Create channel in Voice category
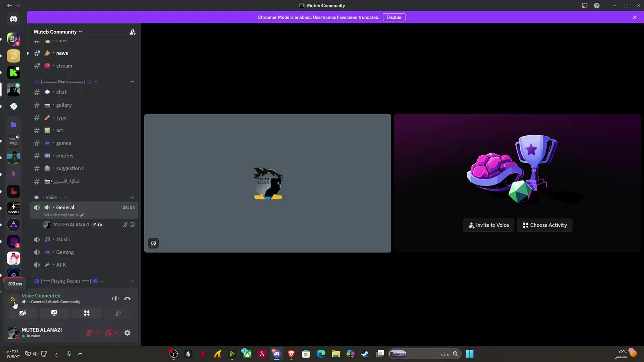 [x=132, y=197]
